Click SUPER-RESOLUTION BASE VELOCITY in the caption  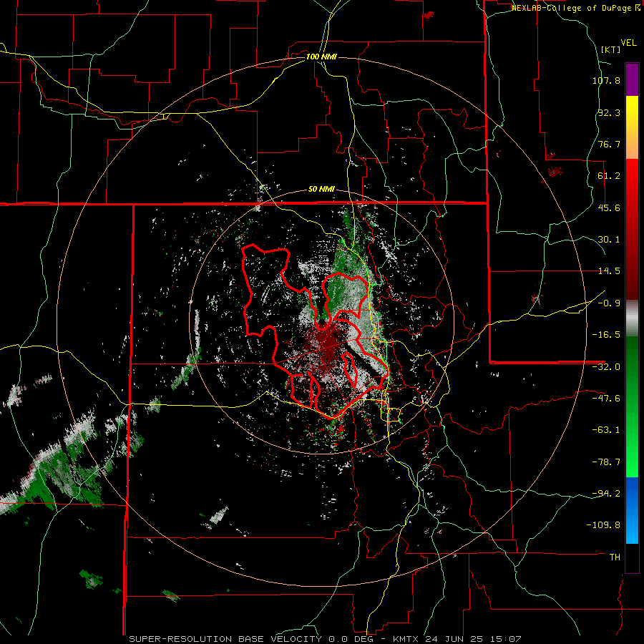(225, 639)
